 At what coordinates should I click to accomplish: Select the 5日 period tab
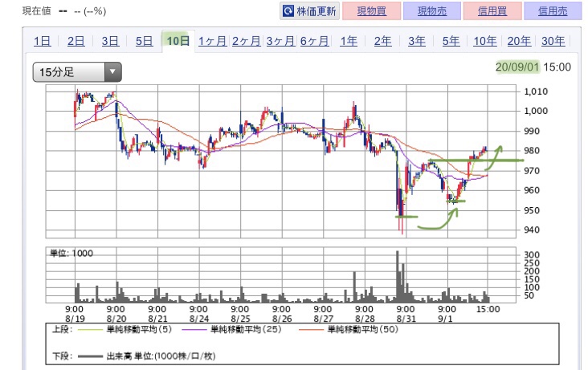click(x=144, y=40)
